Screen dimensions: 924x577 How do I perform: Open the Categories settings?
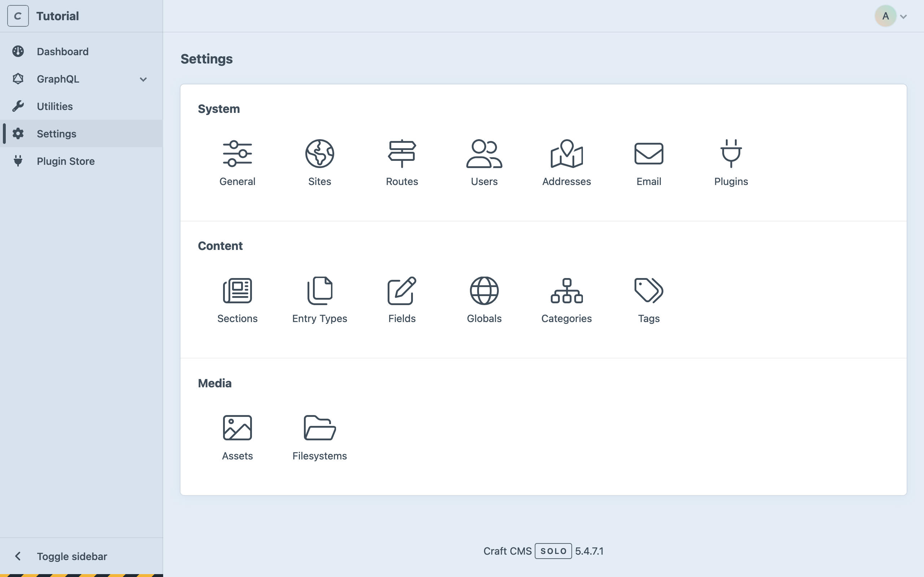tap(566, 300)
